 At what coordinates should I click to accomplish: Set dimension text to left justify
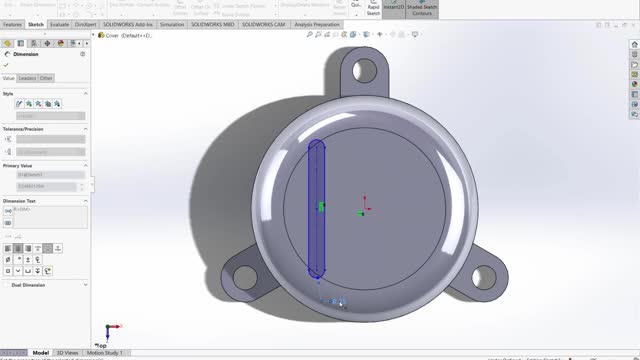[x=8, y=248]
